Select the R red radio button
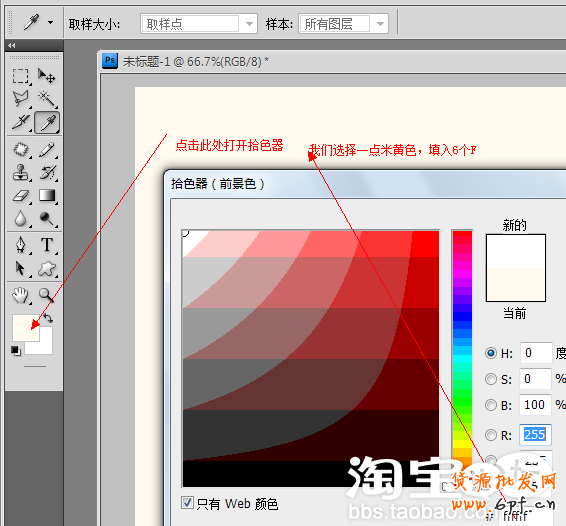Screen dimensions: 566x526 (491, 435)
